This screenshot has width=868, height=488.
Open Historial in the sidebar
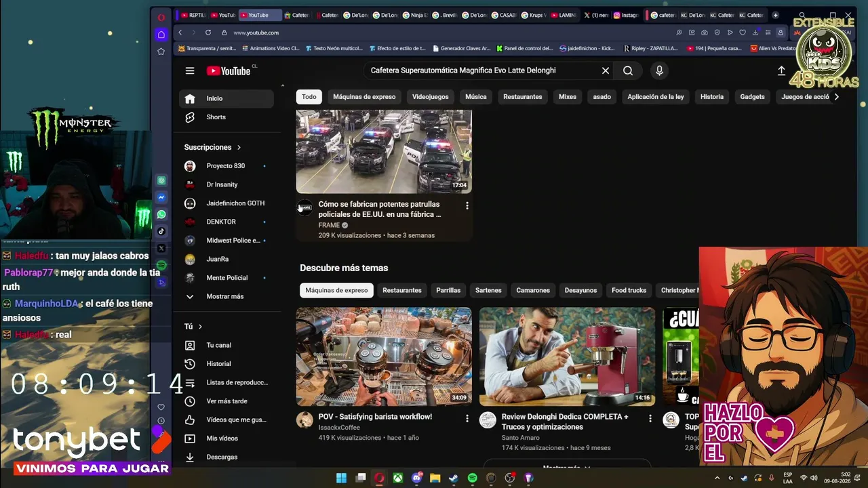pos(226,364)
